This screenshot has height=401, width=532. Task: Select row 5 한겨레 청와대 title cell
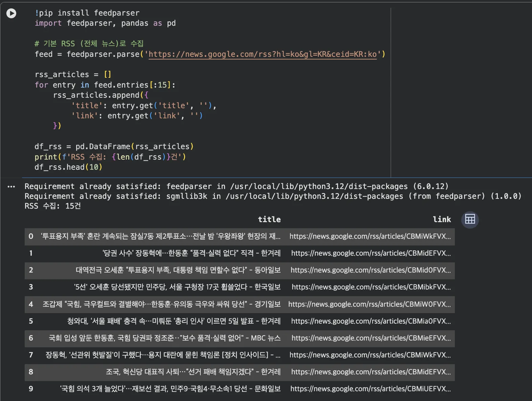[174, 321]
